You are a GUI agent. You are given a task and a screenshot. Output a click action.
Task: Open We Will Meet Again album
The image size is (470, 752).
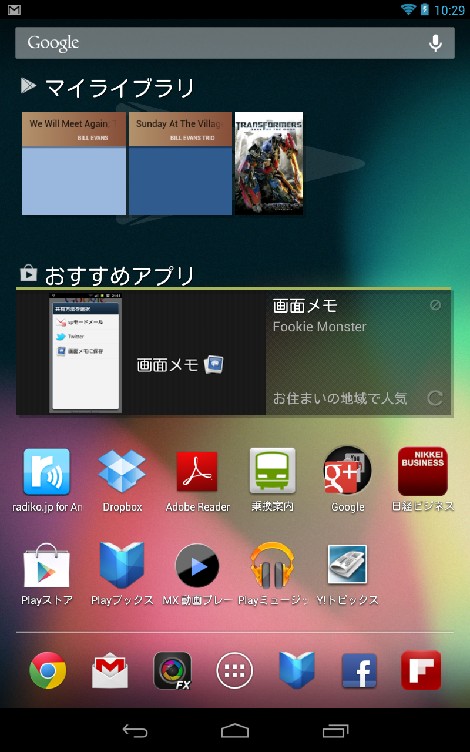click(74, 164)
